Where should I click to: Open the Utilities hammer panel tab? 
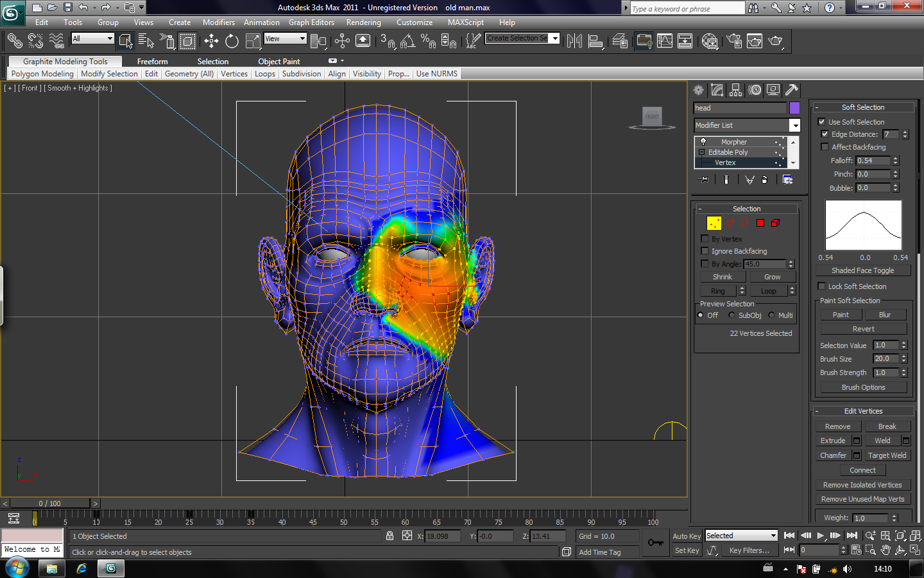(x=792, y=90)
